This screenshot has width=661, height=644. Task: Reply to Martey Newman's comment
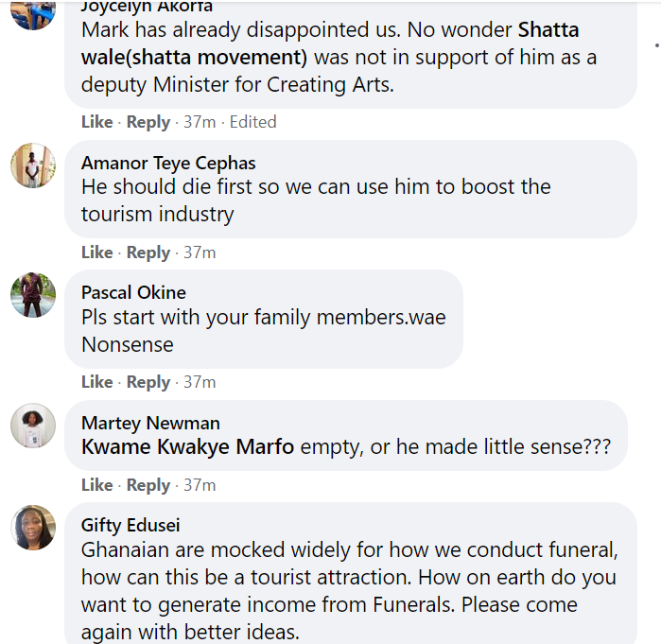pyautogui.click(x=148, y=485)
